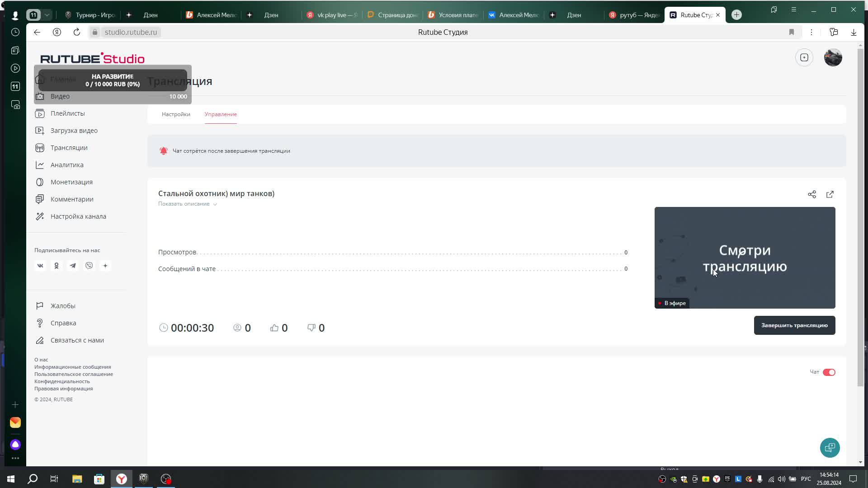Click the Telegram social icon
This screenshot has width=868, height=488.
click(73, 266)
